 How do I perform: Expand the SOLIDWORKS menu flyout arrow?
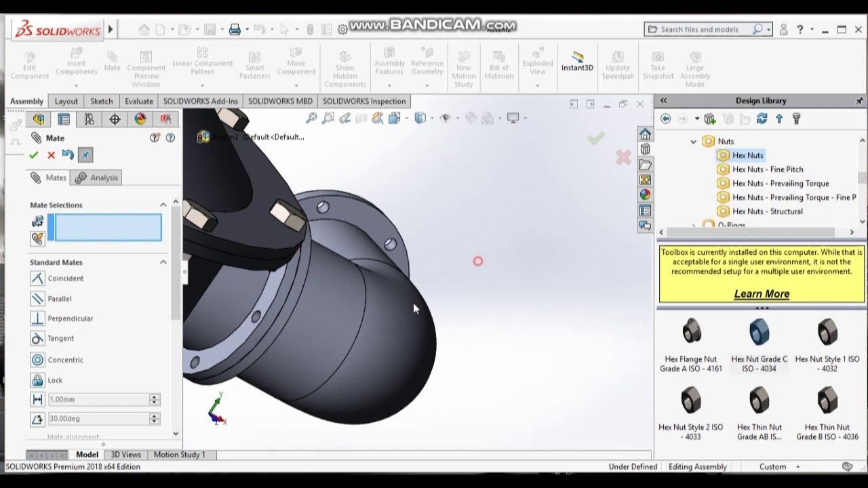[x=111, y=29]
